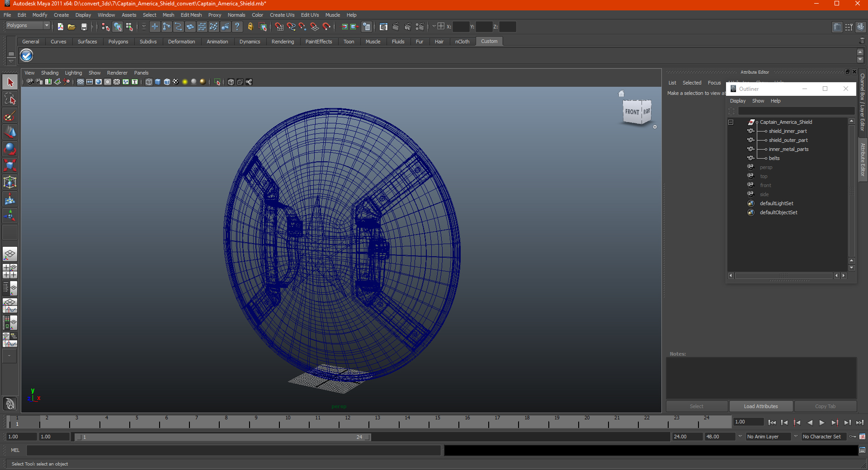Image resolution: width=868 pixels, height=470 pixels.
Task: Click the range slider bar handle
Action: coord(223,437)
